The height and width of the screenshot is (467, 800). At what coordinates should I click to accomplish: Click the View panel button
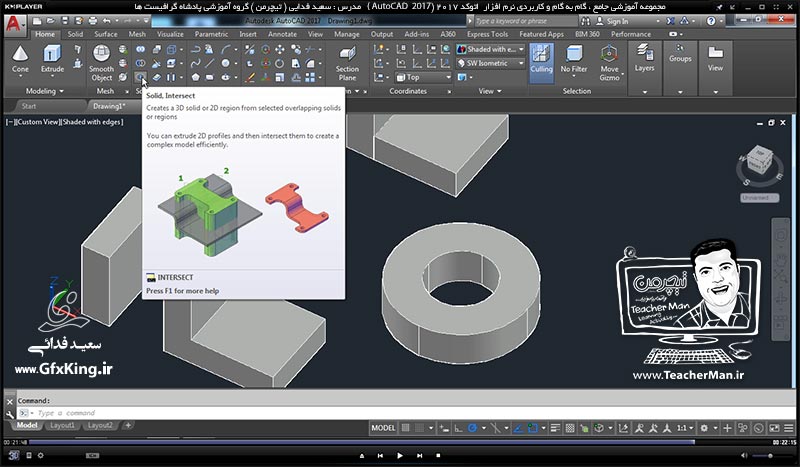(x=715, y=58)
